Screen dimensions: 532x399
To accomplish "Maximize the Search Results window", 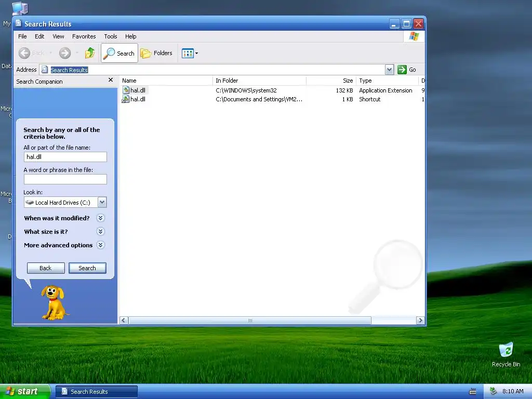I will [x=406, y=24].
